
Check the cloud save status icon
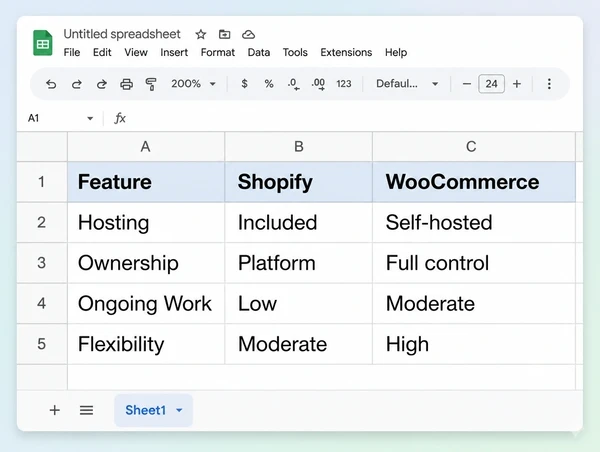click(x=248, y=34)
